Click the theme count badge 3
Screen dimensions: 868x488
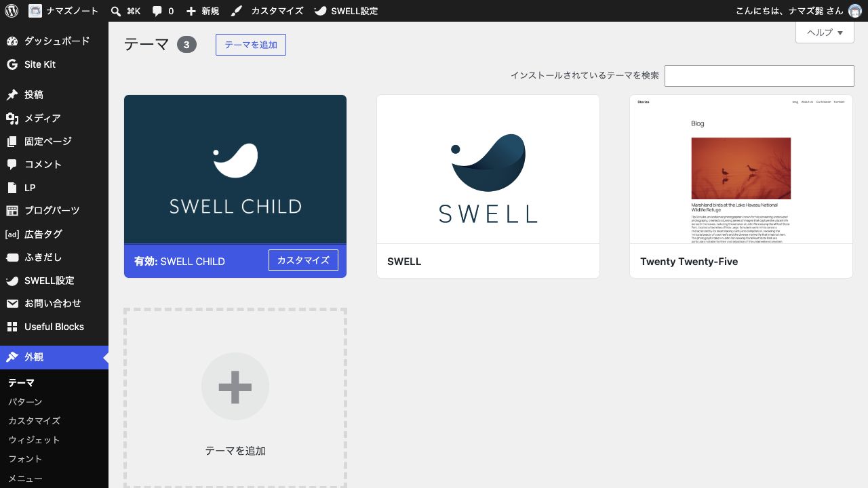point(186,45)
